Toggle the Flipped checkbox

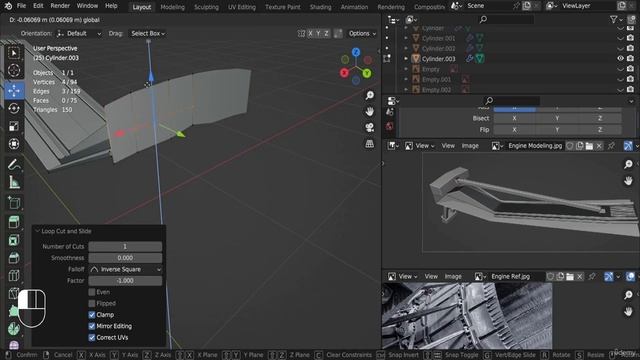(92, 303)
